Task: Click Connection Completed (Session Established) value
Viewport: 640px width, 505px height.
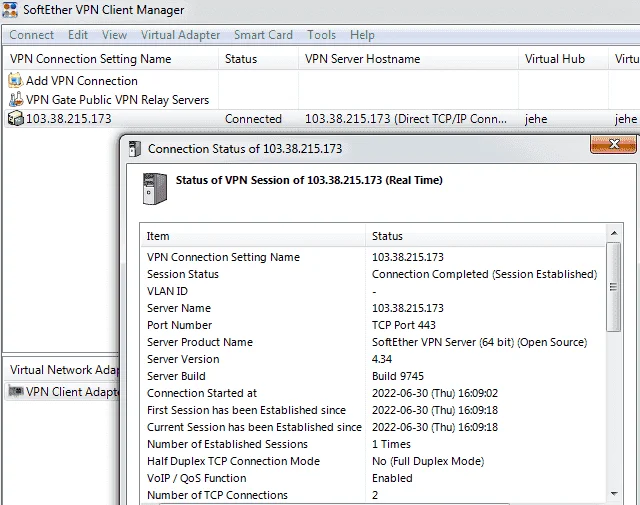Action: point(484,274)
